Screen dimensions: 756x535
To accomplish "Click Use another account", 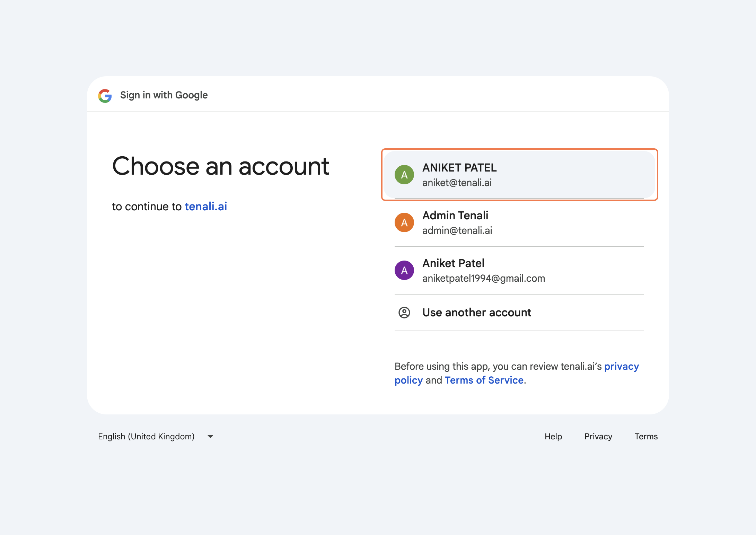I will tap(476, 313).
